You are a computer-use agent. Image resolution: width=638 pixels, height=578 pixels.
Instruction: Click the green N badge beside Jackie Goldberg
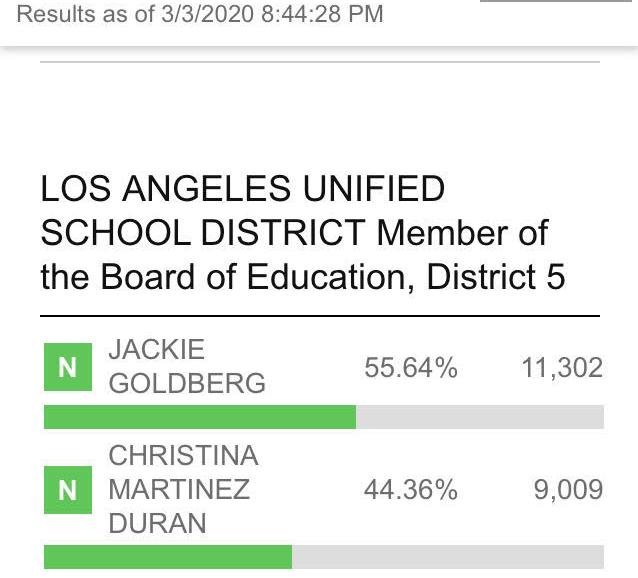pos(68,367)
